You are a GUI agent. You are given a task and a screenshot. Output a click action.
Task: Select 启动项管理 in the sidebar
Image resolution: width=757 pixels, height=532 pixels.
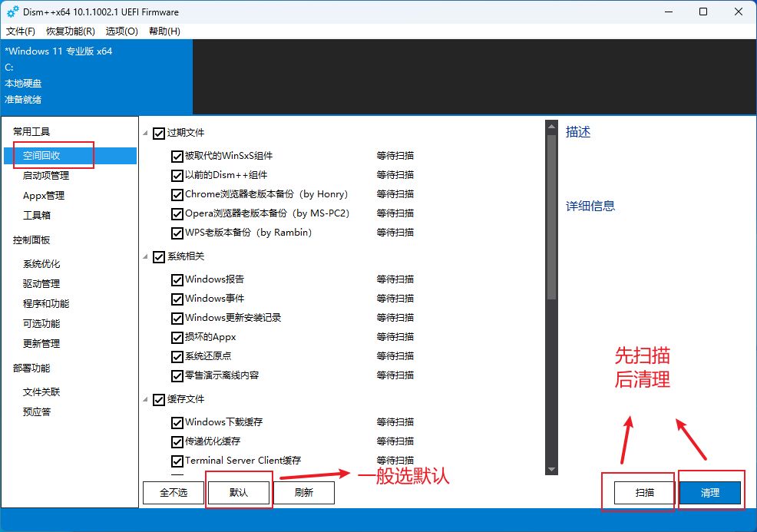[x=48, y=176]
